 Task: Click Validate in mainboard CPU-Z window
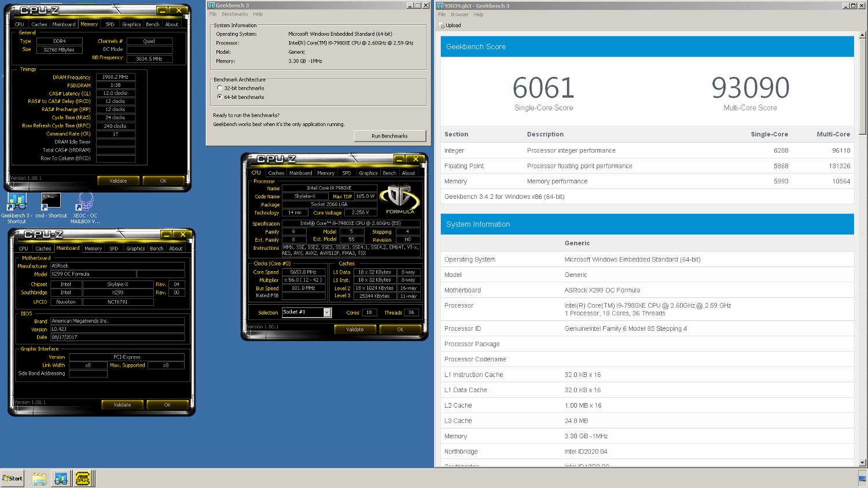tap(122, 405)
